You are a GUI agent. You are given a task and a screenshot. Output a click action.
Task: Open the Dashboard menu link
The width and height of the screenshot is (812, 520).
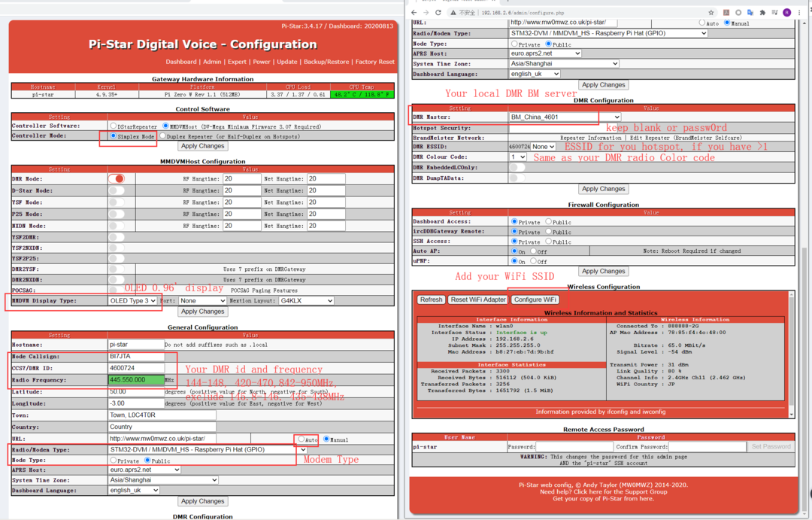pos(180,62)
